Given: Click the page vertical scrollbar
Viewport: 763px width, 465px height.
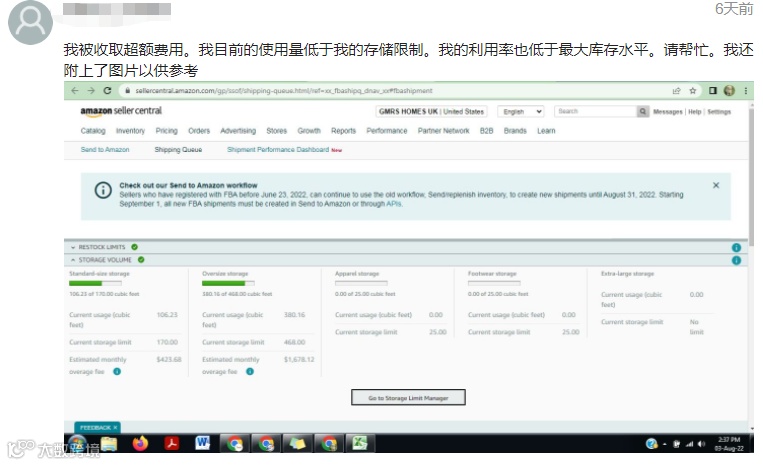Looking at the screenshot, I should click(751, 178).
